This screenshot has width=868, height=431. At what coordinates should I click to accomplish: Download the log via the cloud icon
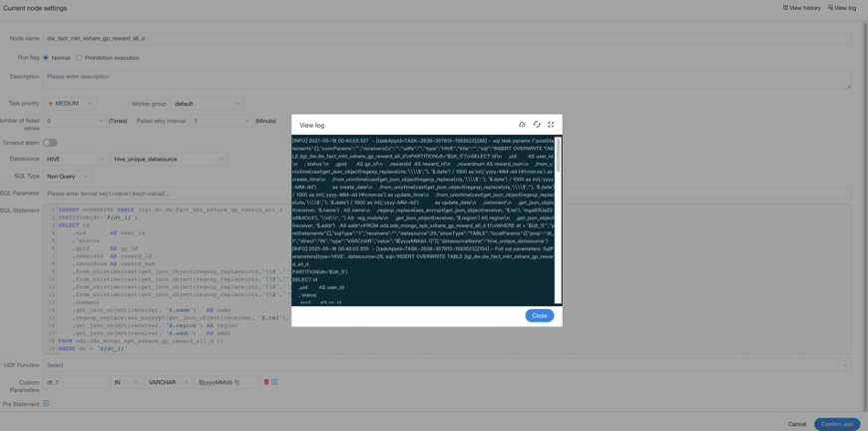522,125
